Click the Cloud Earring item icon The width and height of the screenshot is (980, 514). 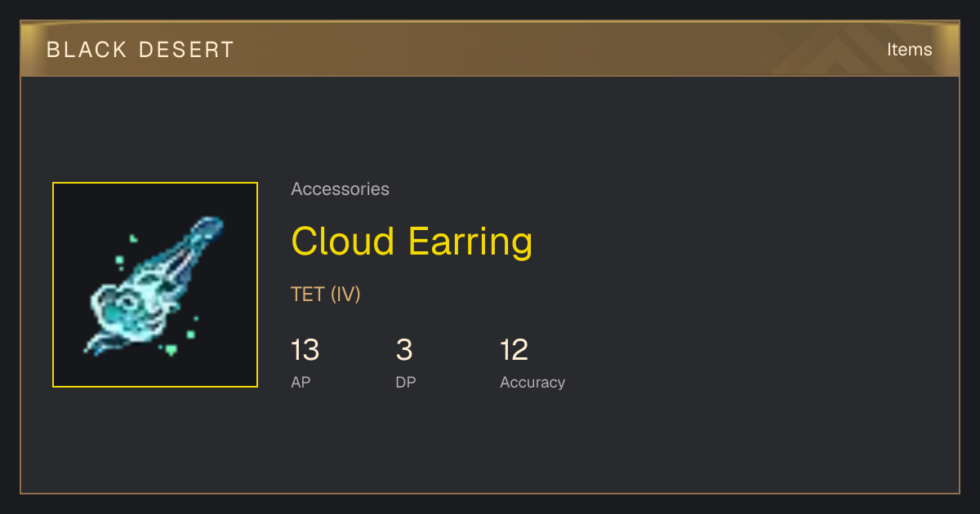pyautogui.click(x=155, y=285)
